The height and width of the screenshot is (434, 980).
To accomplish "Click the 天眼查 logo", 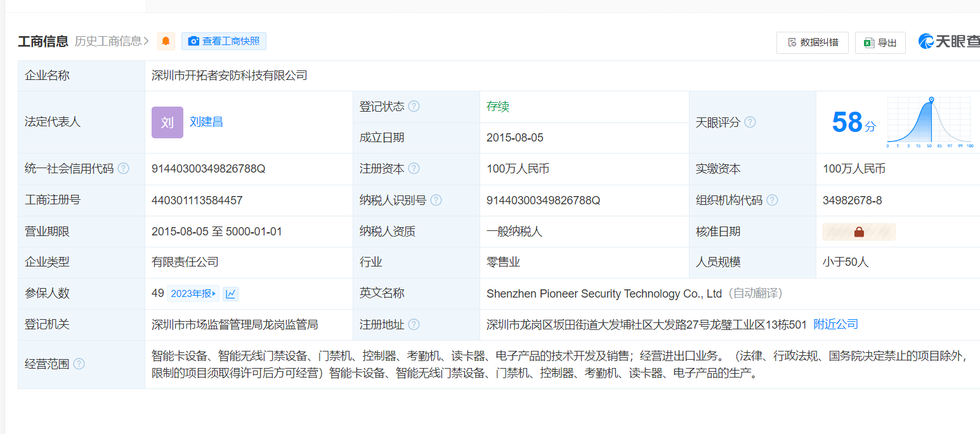I will click(x=949, y=42).
